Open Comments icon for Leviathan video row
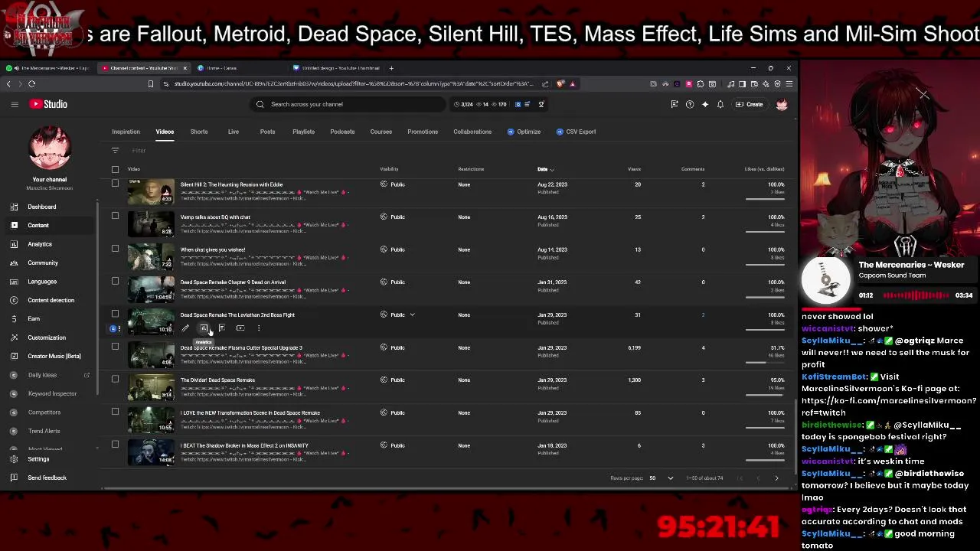Image resolution: width=980 pixels, height=551 pixels. pos(222,328)
